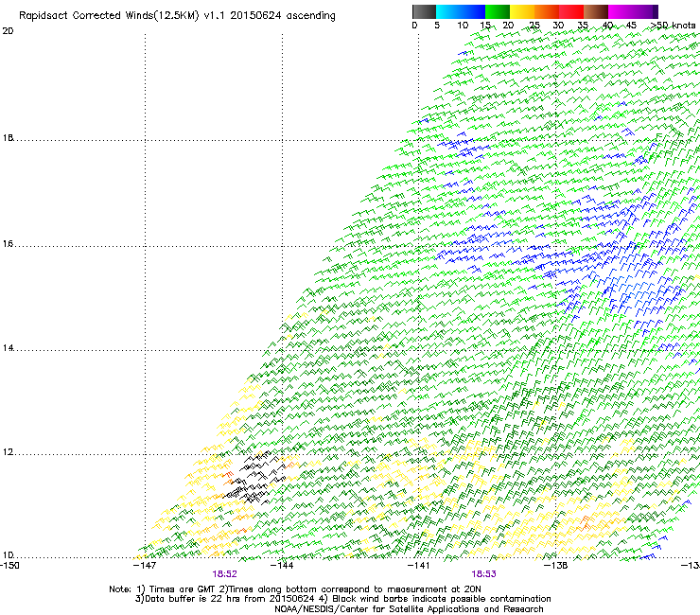
Task: Click the gray 0-5 knots legend segment
Action: pyautogui.click(x=424, y=11)
